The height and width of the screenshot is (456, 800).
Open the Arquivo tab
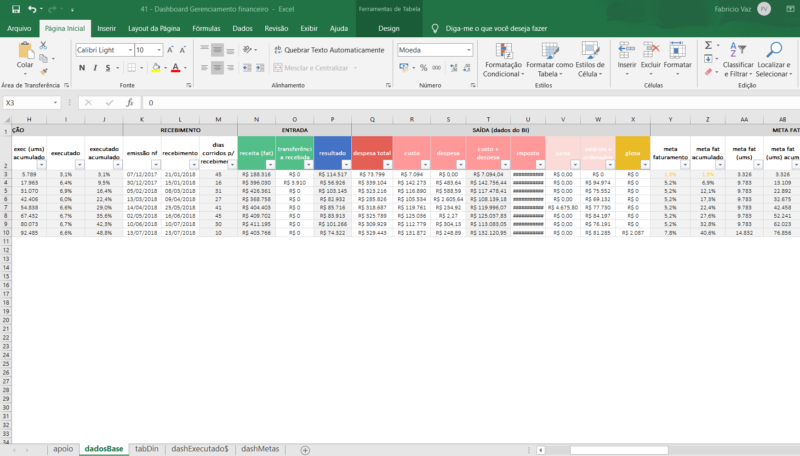pyautogui.click(x=19, y=29)
